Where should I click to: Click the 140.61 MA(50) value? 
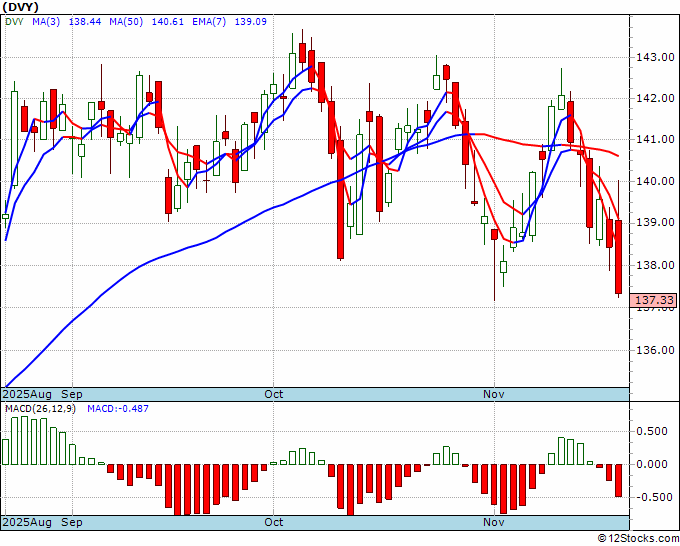pos(168,22)
